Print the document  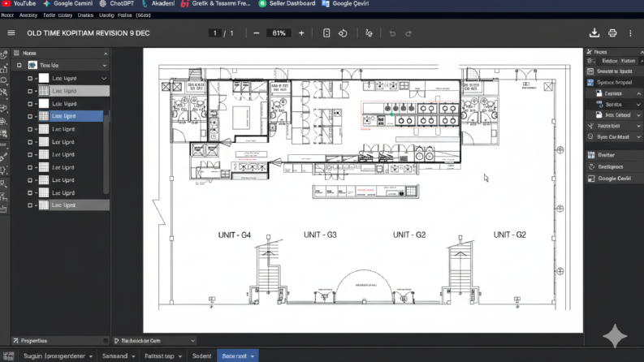click(x=612, y=33)
